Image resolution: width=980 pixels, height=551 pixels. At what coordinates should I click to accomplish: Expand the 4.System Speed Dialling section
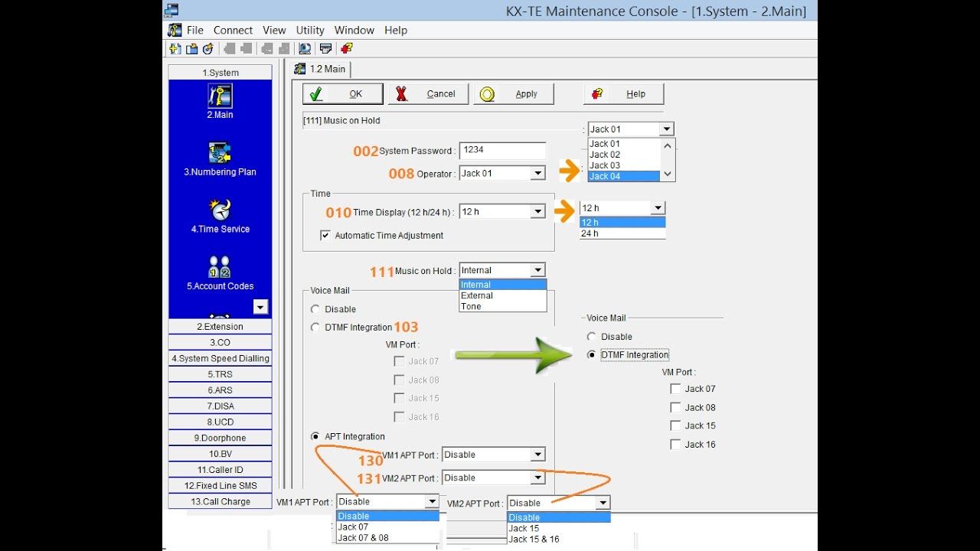pos(220,358)
